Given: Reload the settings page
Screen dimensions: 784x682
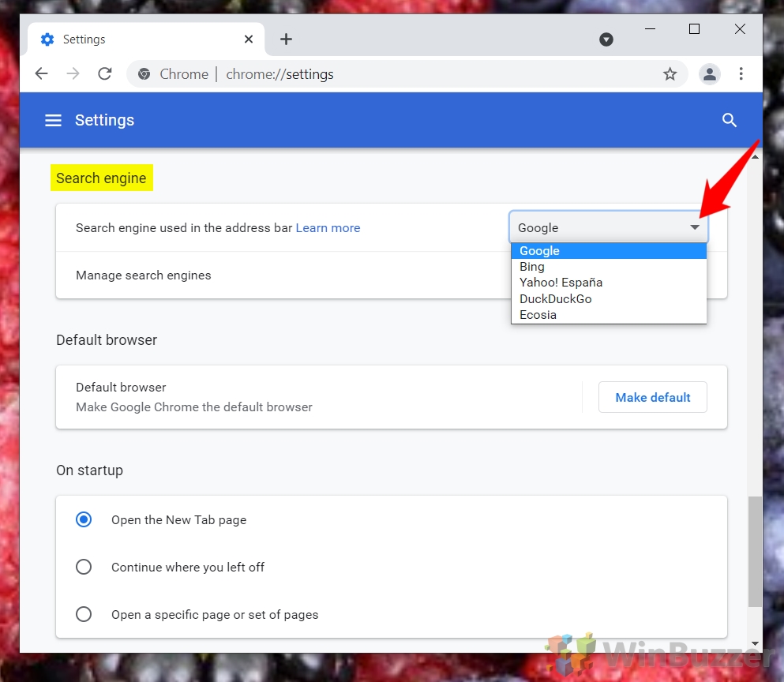Looking at the screenshot, I should (104, 74).
